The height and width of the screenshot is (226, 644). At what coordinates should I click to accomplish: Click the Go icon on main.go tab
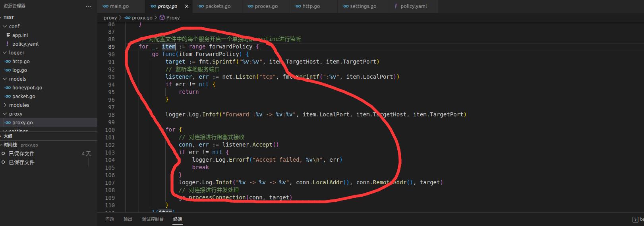pos(105,6)
